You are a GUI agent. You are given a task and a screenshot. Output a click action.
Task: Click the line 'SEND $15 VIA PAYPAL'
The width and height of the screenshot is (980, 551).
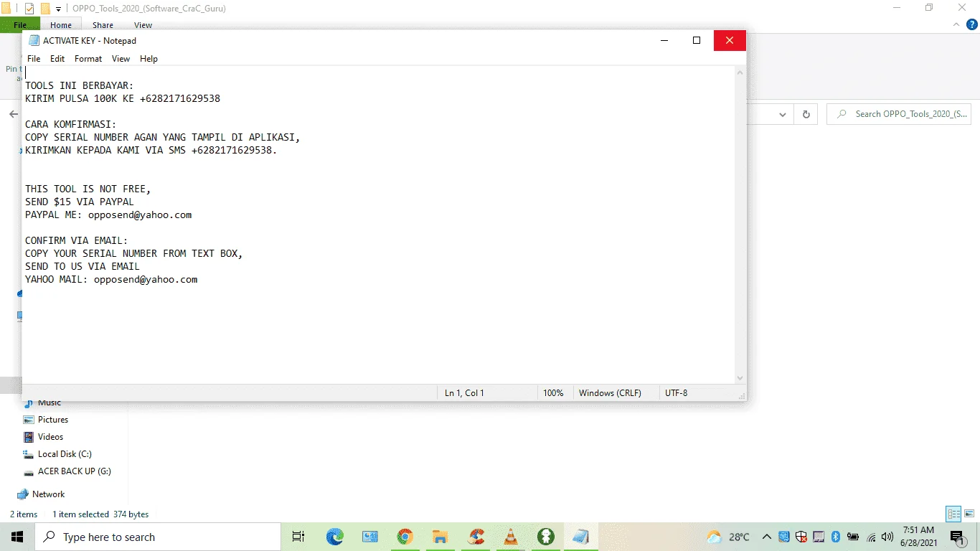point(80,202)
